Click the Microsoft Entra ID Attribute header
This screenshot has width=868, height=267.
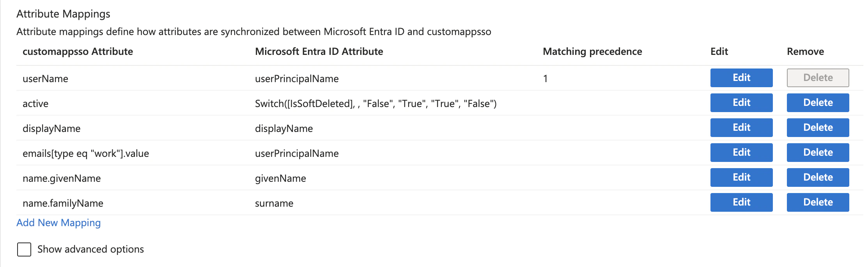[319, 51]
